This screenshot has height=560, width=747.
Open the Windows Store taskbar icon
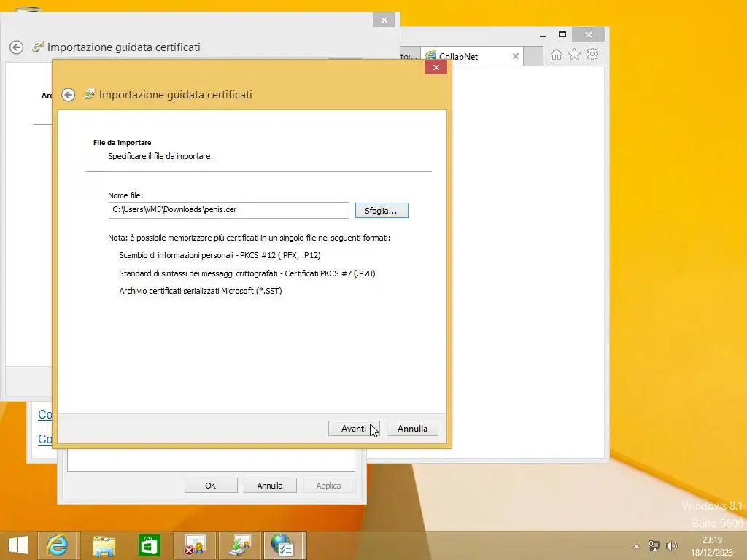coord(149,545)
